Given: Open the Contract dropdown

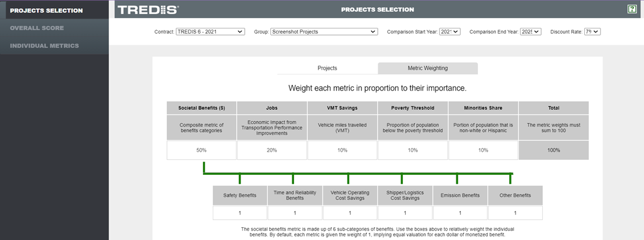Looking at the screenshot, I should coord(210,31).
